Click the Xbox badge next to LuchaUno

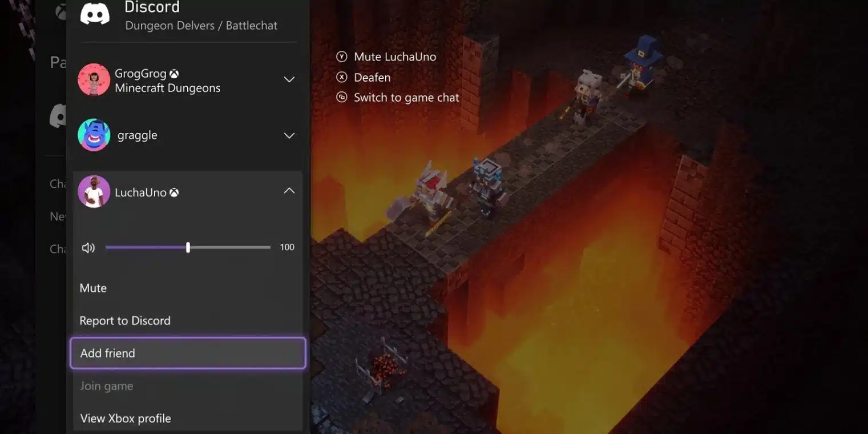(174, 192)
